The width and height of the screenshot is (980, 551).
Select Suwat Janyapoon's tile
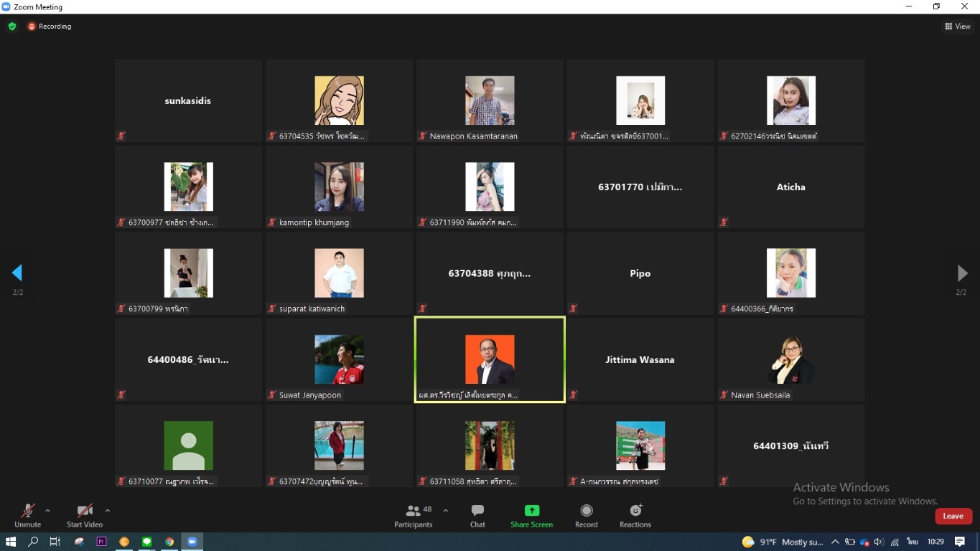click(339, 359)
